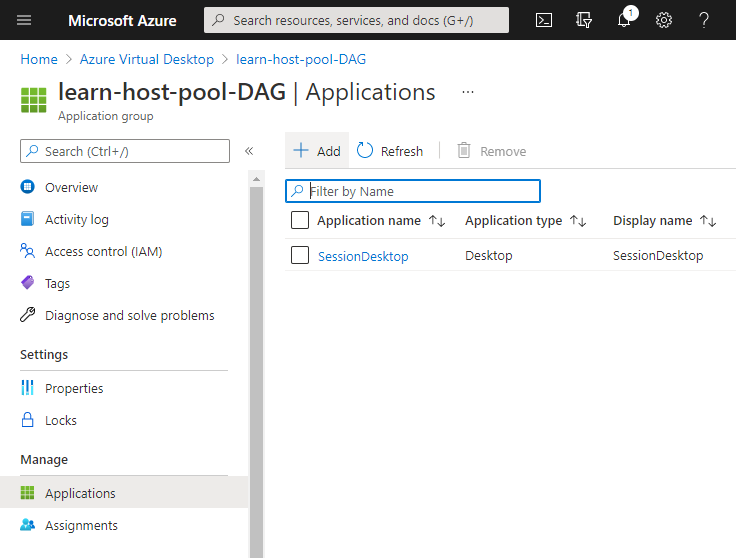Screen dimensions: 736x558
Task: Click the SessionDesktop display name cell
Action: click(x=658, y=255)
